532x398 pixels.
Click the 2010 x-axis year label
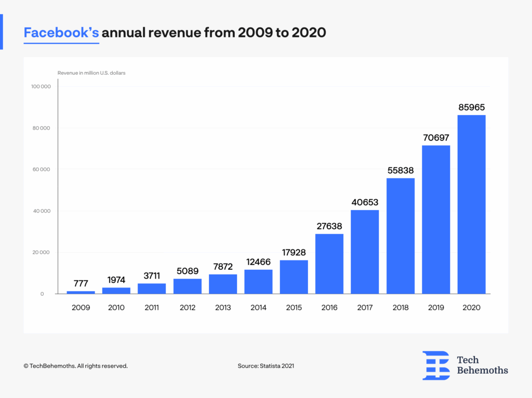pyautogui.click(x=116, y=308)
